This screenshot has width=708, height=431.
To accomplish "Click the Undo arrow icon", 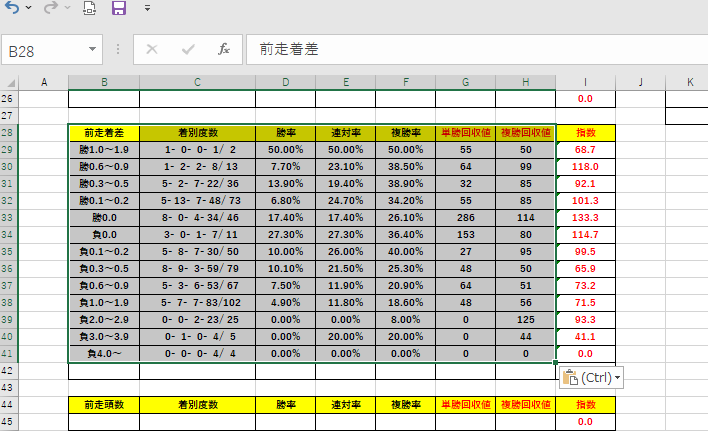I will pos(12,8).
